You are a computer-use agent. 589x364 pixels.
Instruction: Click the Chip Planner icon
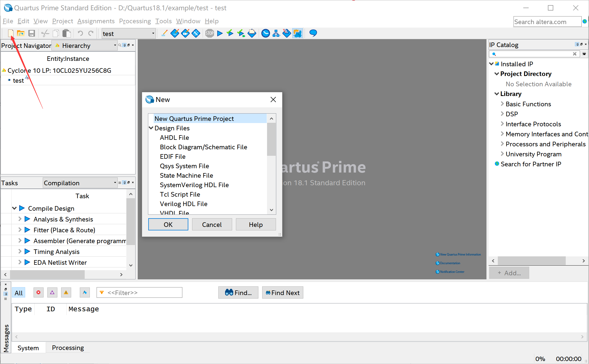pyautogui.click(x=297, y=33)
